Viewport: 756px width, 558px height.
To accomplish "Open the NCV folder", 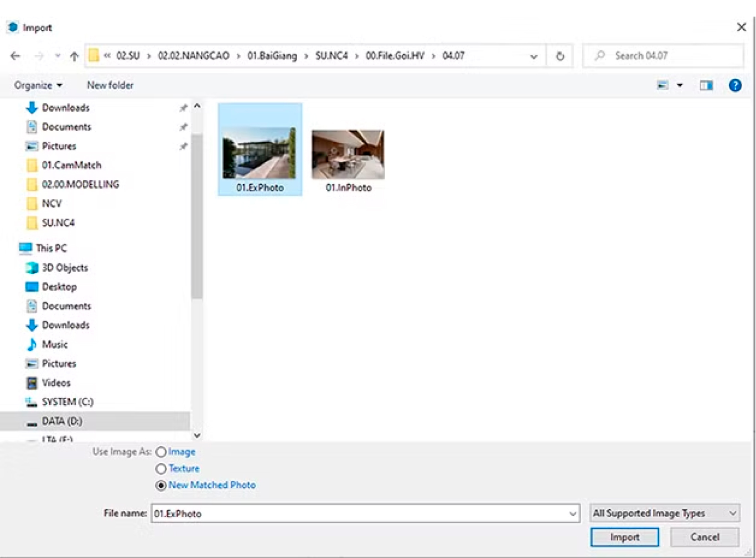I will [x=51, y=204].
